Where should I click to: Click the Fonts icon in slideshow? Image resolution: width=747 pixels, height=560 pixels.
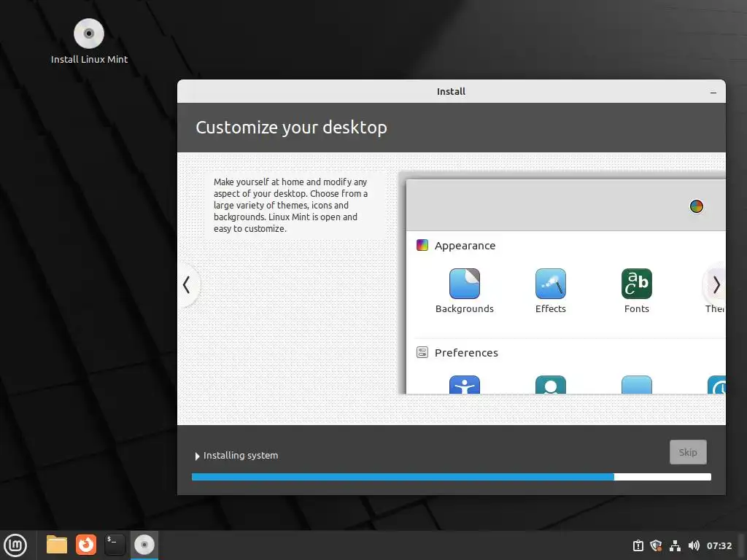(636, 284)
